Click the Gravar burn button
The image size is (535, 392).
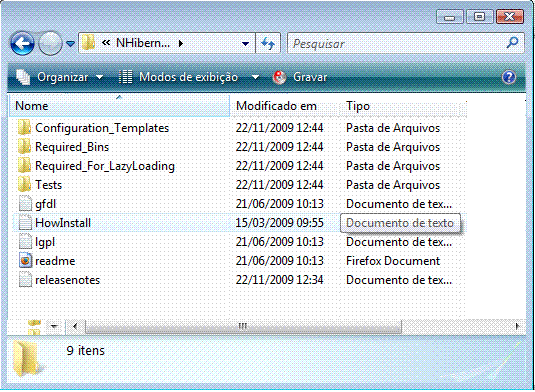point(310,77)
